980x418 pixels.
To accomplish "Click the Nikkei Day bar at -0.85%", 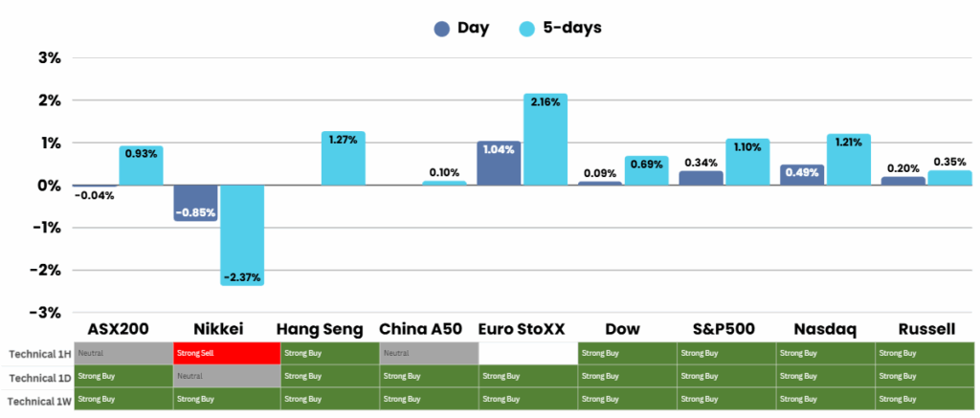I will click(x=196, y=203).
